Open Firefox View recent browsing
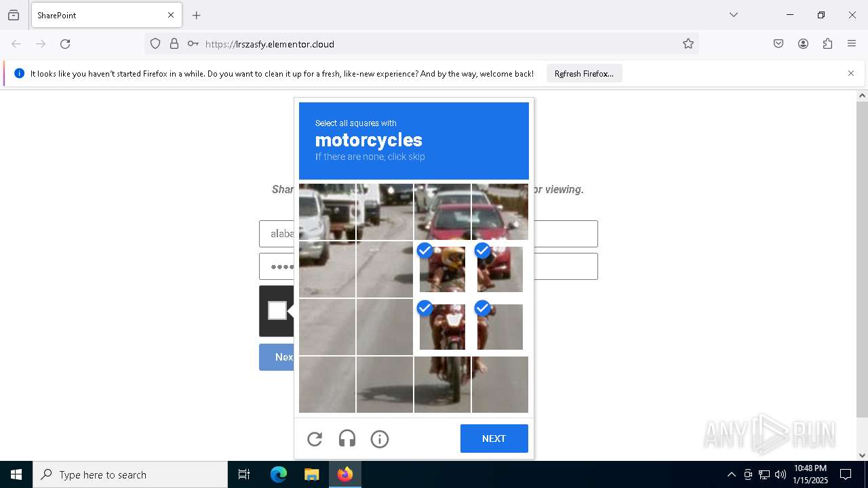The height and width of the screenshot is (488, 868). pyautogui.click(x=14, y=15)
